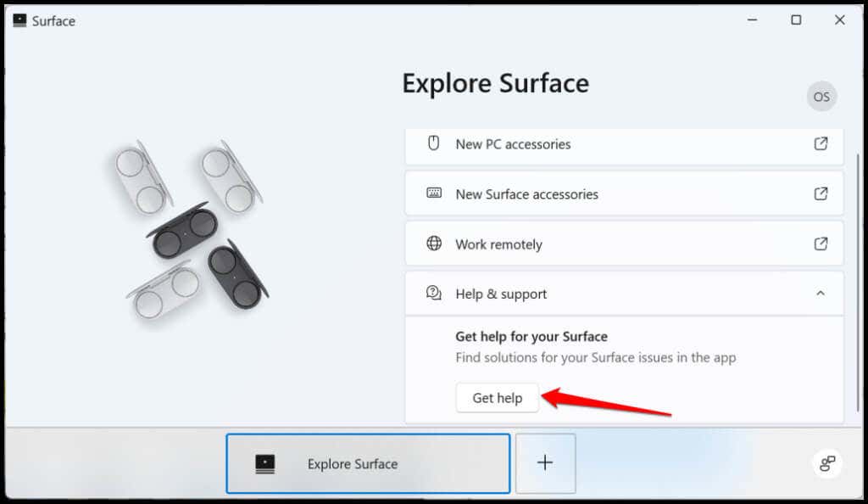
Task: Click the Help & support chat bubble icon
Action: pyautogui.click(x=434, y=293)
